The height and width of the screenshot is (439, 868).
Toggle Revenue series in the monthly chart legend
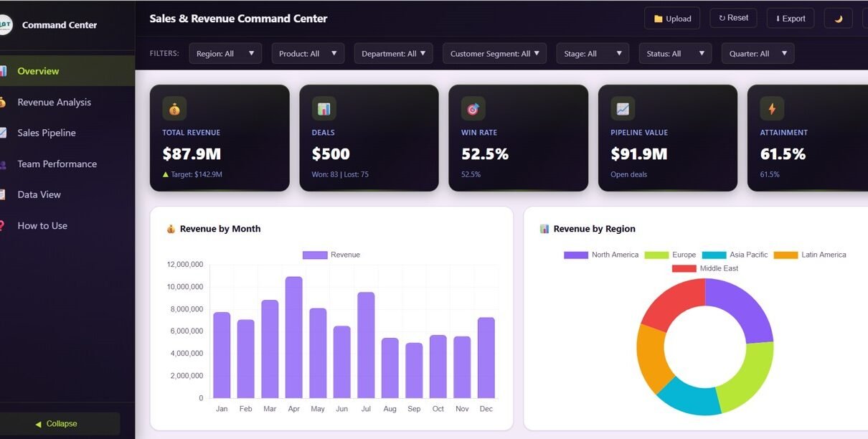click(x=331, y=255)
